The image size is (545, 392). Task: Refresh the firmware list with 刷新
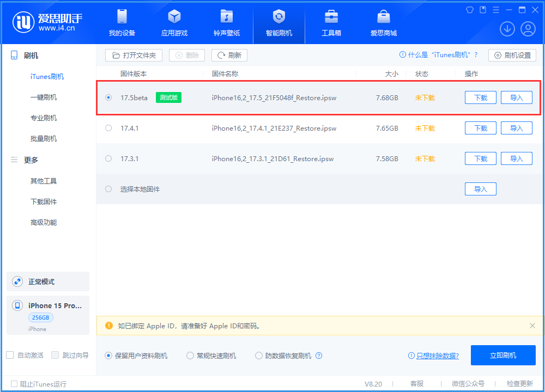(229, 55)
